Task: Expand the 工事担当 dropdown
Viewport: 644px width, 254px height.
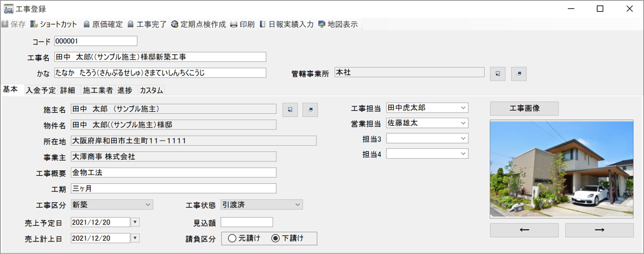Action: (x=463, y=108)
